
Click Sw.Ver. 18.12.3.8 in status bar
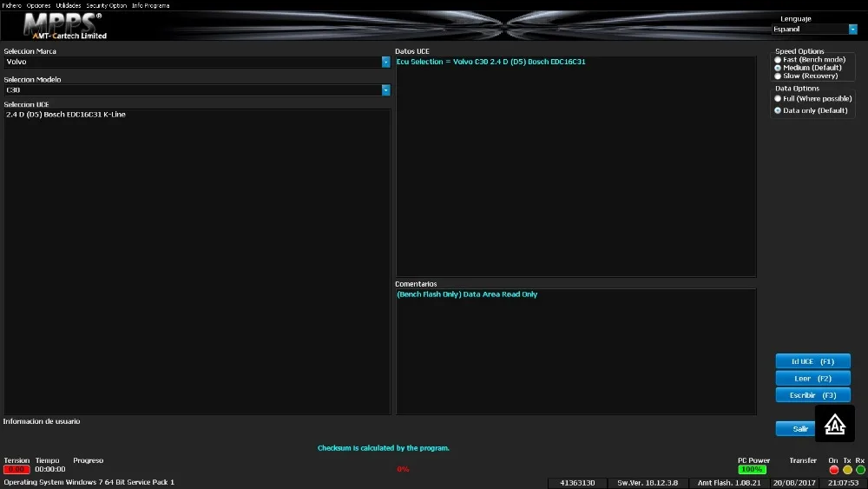pyautogui.click(x=648, y=483)
